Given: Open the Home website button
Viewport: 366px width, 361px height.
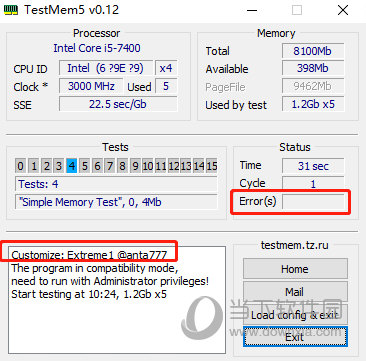Looking at the screenshot, I should (295, 269).
